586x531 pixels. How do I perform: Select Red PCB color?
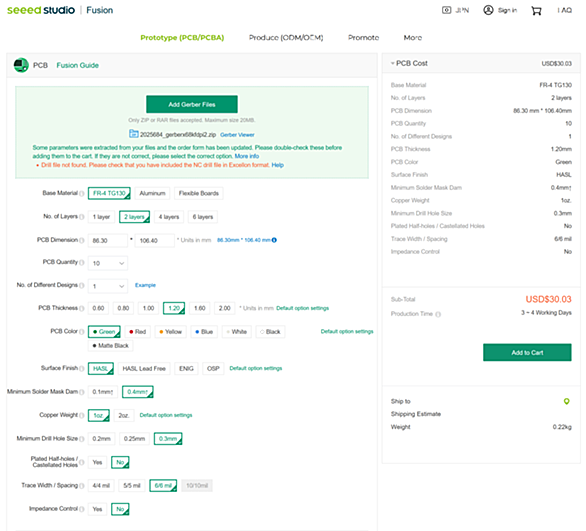(x=138, y=332)
